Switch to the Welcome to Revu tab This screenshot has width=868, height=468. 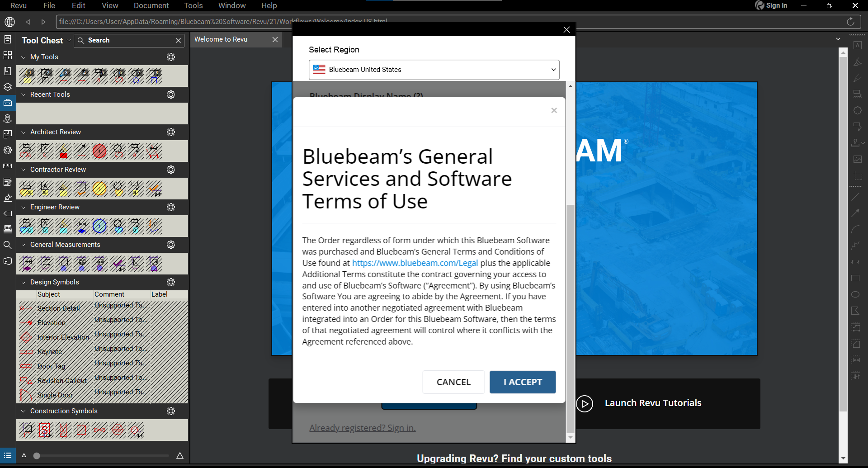click(x=221, y=40)
